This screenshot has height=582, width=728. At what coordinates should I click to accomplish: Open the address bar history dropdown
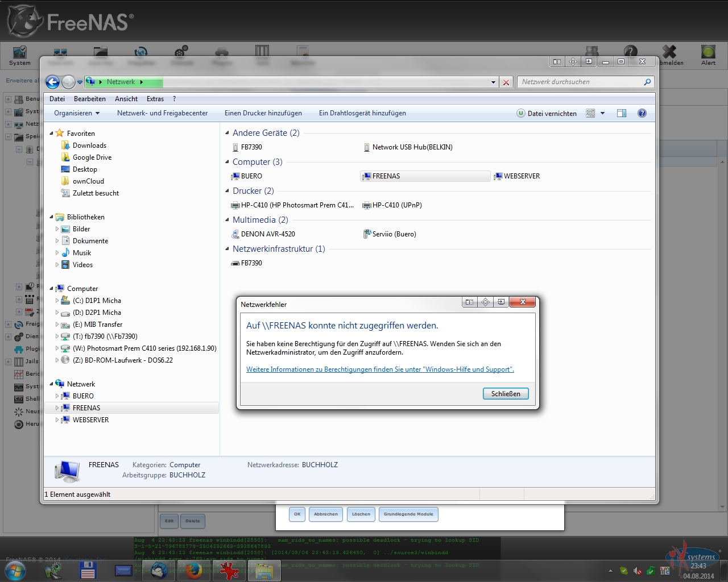point(493,82)
